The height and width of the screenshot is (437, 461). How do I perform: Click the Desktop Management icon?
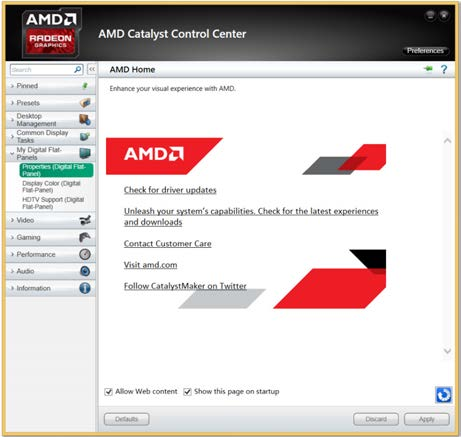tap(85, 120)
